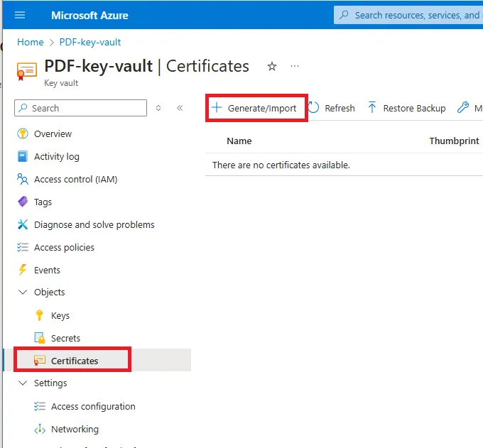Click the Restore Backup upload arrow icon
Image resolution: width=483 pixels, height=448 pixels.
coord(372,107)
